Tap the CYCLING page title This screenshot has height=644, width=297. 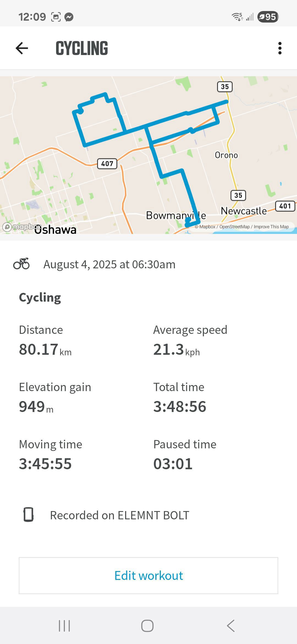[x=82, y=48]
